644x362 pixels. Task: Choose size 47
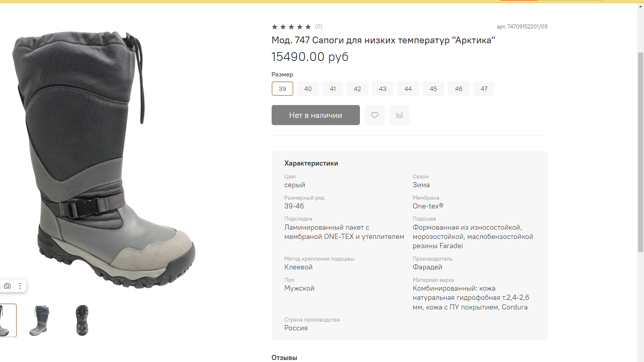[x=484, y=89]
